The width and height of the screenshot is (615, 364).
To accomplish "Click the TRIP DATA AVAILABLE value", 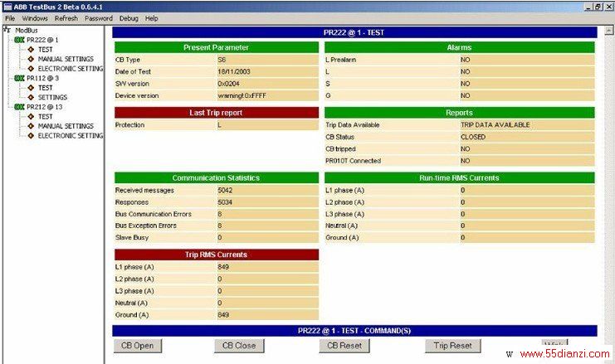I will [495, 125].
